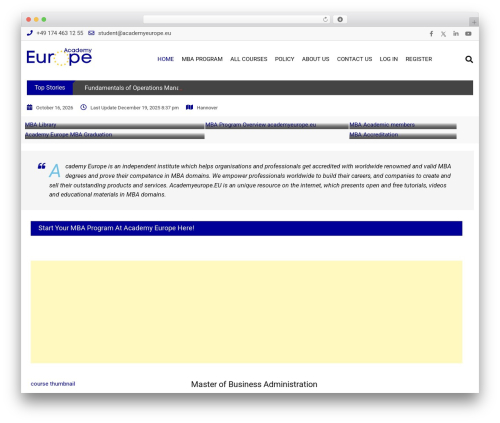Click the search magnifier icon
Image resolution: width=500 pixels, height=423 pixels.
click(469, 59)
